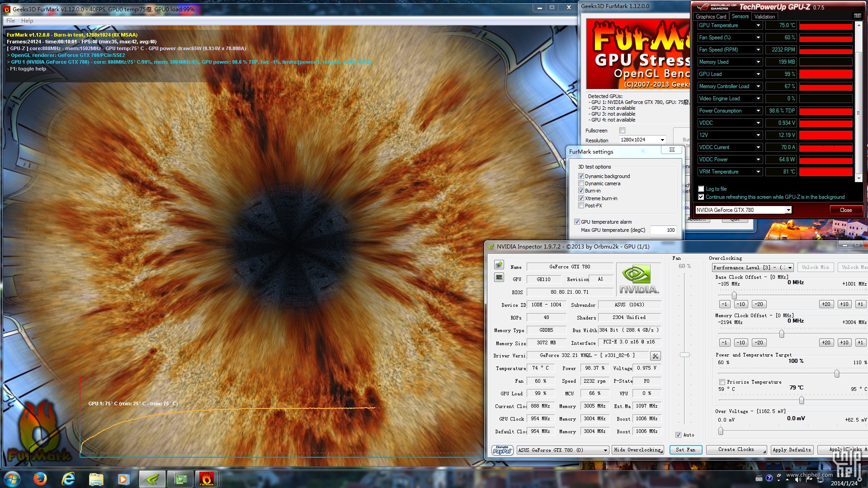868x488 pixels.
Task: Open the Memory Used sensor dropdown
Action: click(x=758, y=62)
